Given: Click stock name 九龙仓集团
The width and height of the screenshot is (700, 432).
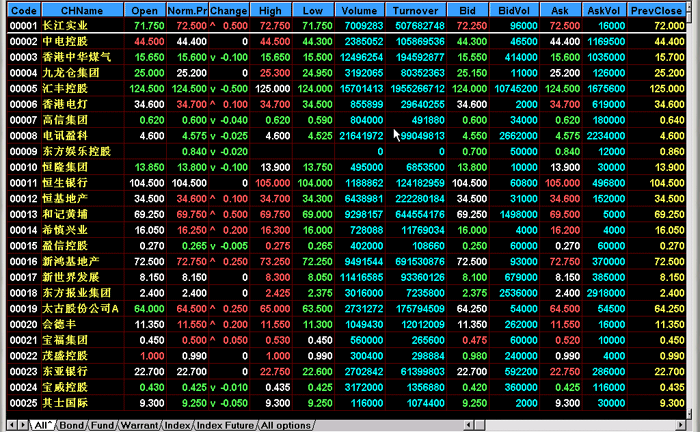Looking at the screenshot, I should click(x=71, y=73).
